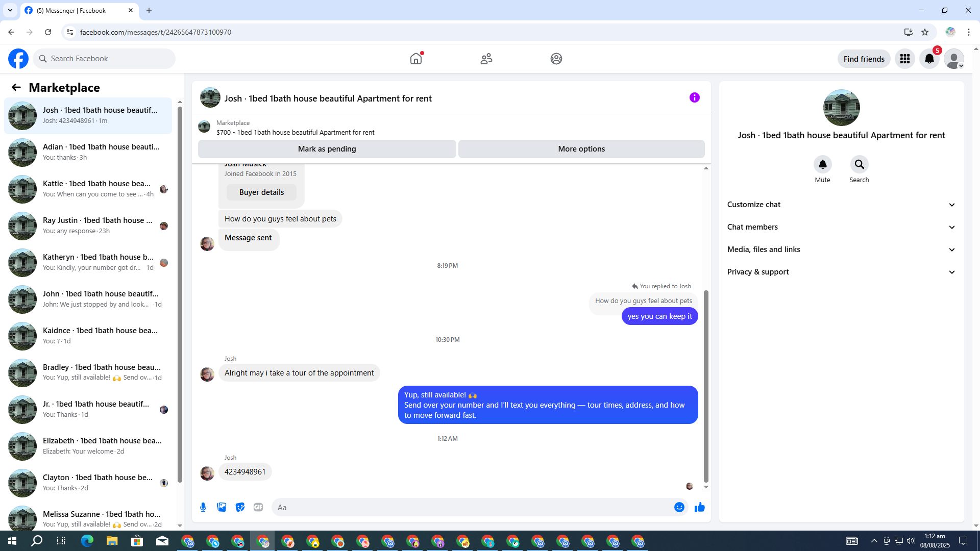Mute this conversation
This screenshot has height=551, width=980.
(x=822, y=164)
